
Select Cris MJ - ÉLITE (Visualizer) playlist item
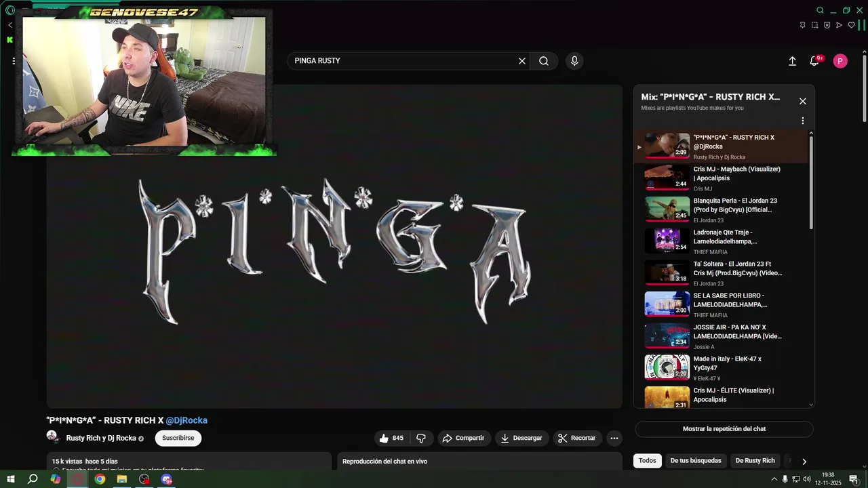721,396
